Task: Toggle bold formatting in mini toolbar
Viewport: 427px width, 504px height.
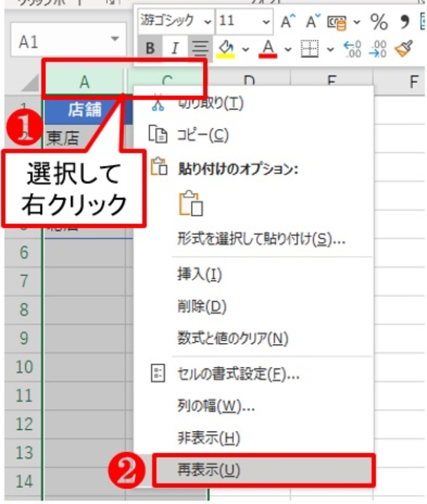Action: tap(150, 49)
